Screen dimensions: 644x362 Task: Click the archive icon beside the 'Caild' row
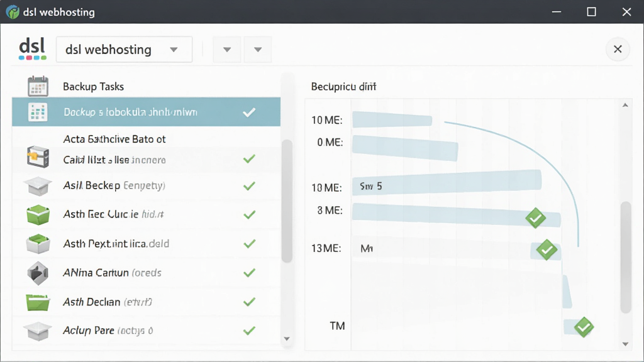click(x=38, y=156)
